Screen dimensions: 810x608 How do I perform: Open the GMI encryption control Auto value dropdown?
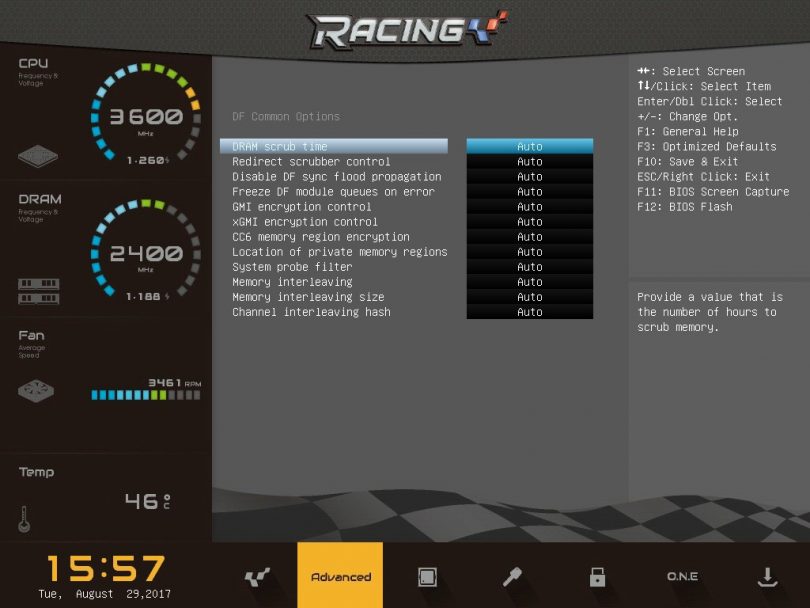pyautogui.click(x=529, y=207)
